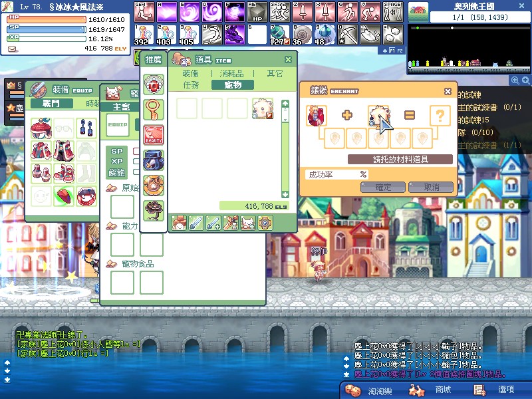
Task: Click the mail envelope icon under status bars
Action: click(x=12, y=49)
